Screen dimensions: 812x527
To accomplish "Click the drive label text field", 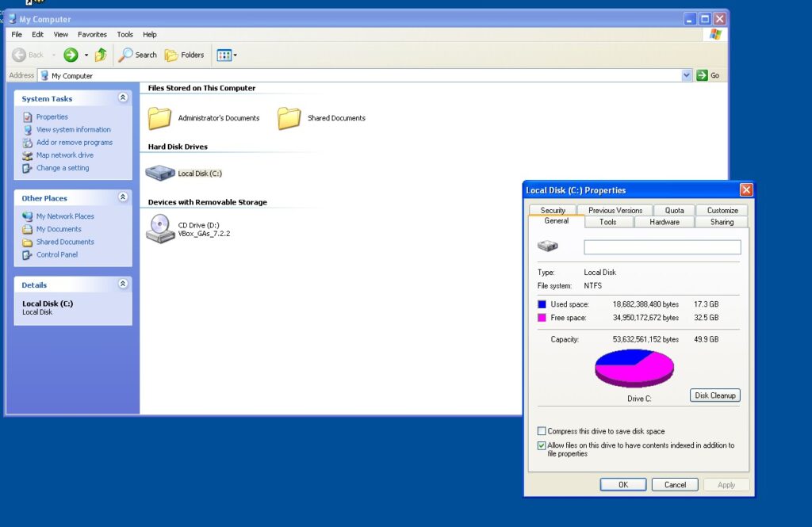I will point(661,247).
